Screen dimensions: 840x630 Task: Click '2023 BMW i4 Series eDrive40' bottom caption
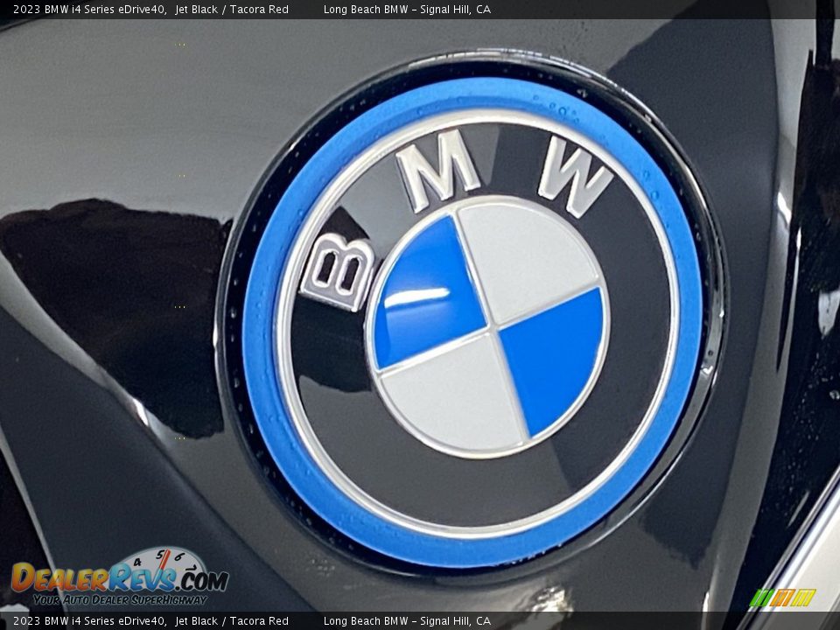pyautogui.click(x=89, y=621)
